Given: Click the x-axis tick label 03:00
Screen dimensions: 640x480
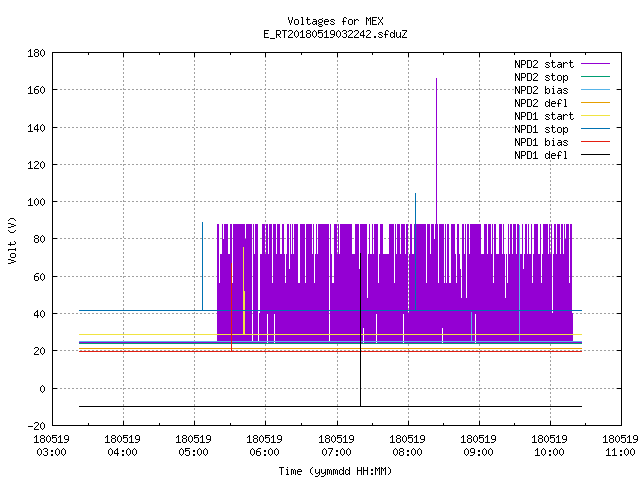Looking at the screenshot, I should click(52, 452).
